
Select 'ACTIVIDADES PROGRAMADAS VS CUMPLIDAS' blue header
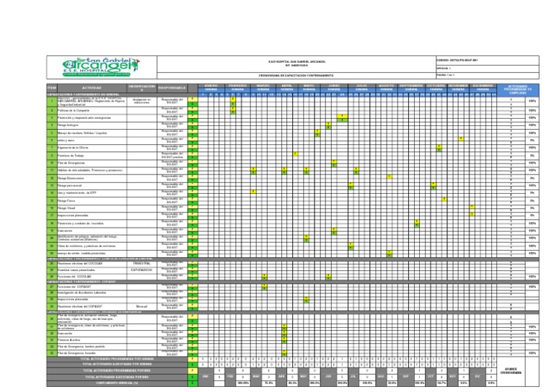pyautogui.click(x=518, y=89)
